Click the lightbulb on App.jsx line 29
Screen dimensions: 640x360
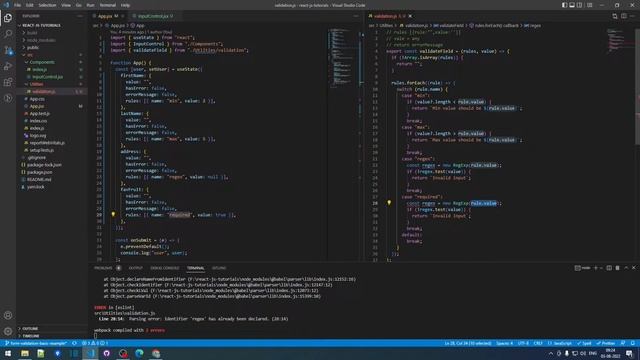point(113,214)
